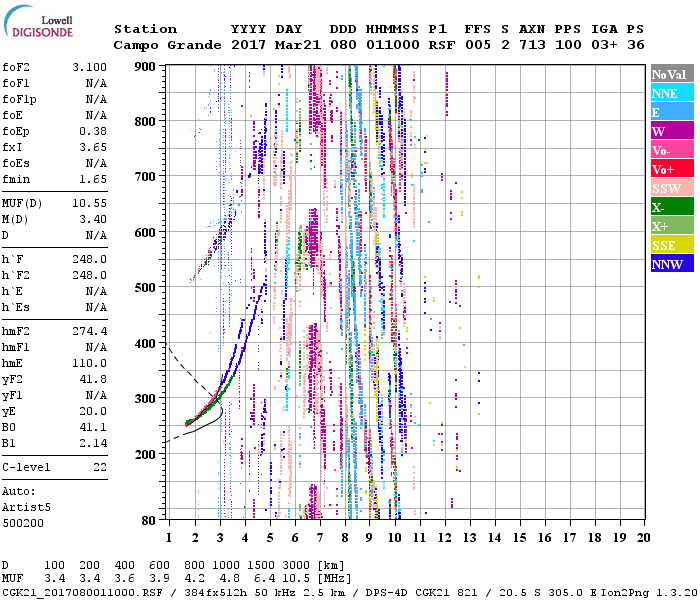Click the yE value 20.0
700x600 pixels.
pos(93,411)
